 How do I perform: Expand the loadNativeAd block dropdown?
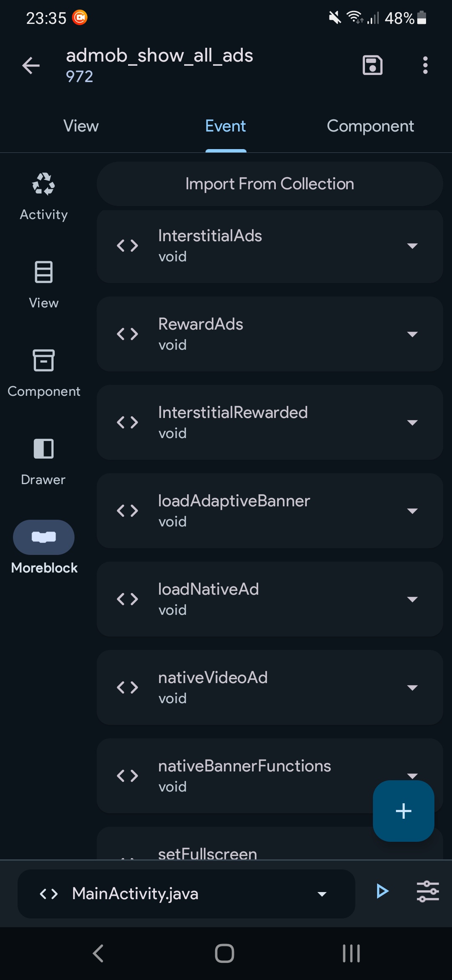click(x=412, y=599)
